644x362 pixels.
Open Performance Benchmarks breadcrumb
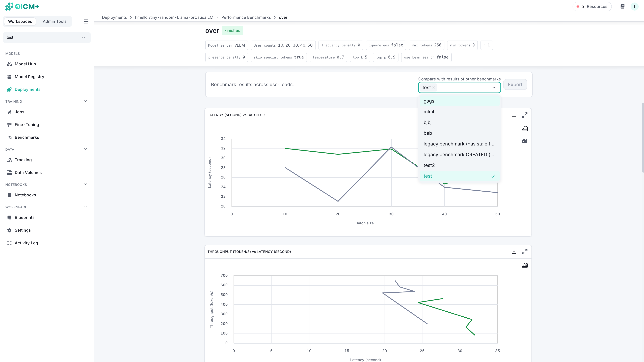[x=246, y=17]
